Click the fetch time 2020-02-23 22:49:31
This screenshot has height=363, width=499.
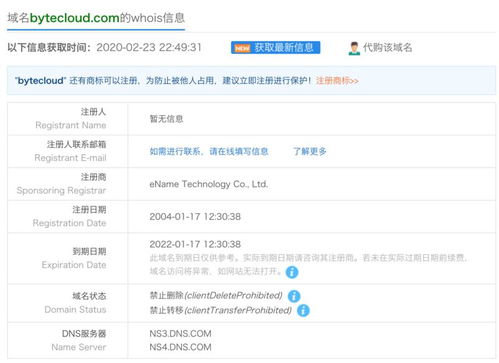149,47
